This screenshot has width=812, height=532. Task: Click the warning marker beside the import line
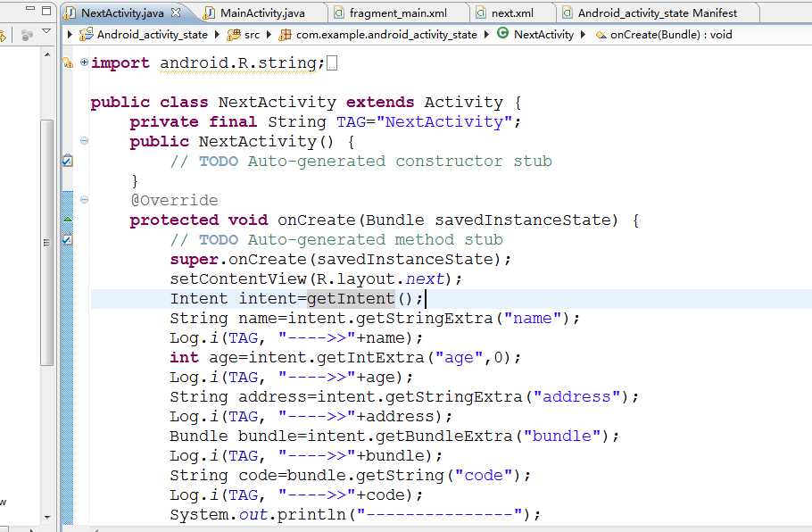[67, 62]
